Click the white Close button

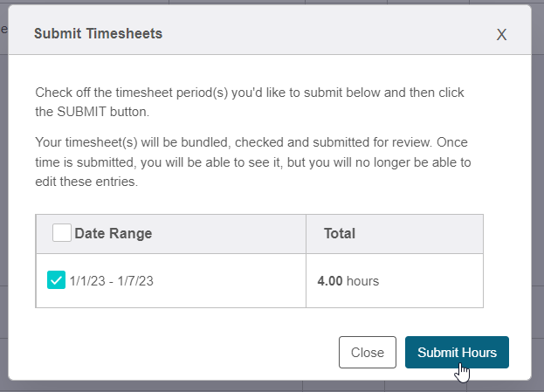[368, 352]
